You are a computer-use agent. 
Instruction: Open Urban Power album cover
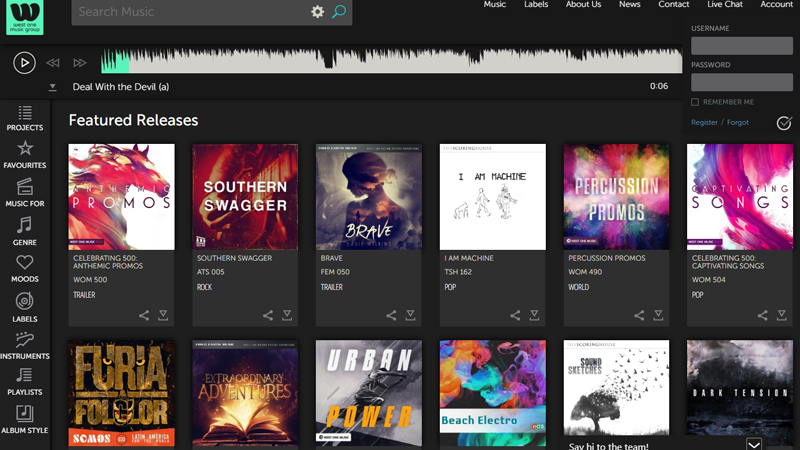(369, 393)
